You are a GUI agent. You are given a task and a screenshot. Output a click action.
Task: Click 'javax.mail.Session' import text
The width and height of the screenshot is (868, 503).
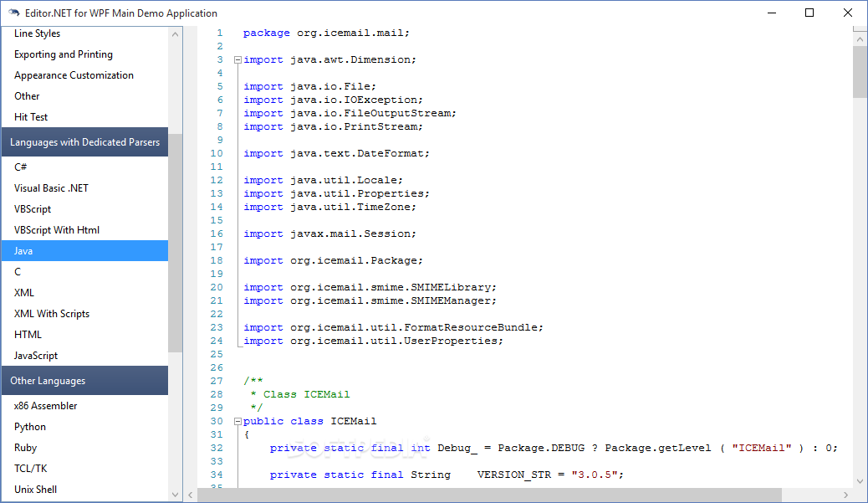tap(351, 234)
